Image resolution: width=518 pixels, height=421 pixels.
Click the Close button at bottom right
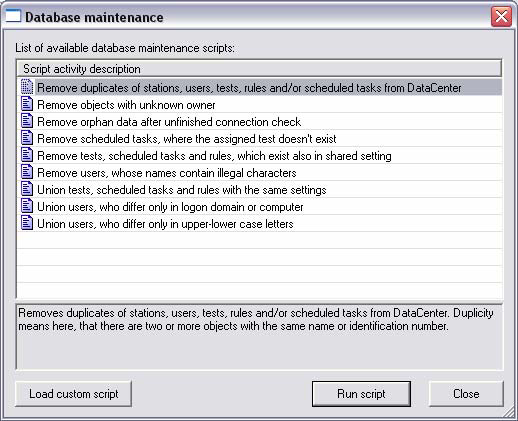point(466,394)
